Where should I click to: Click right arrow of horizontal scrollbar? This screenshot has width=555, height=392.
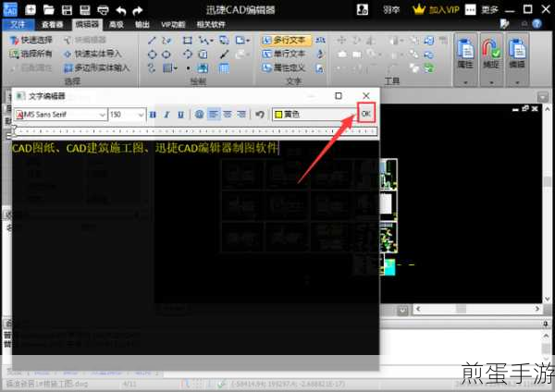coord(536,309)
